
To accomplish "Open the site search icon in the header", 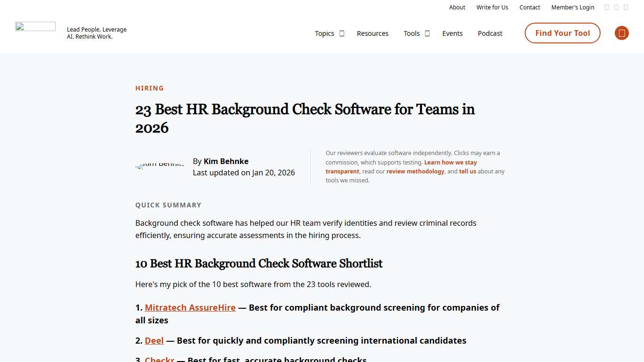I will [x=621, y=33].
